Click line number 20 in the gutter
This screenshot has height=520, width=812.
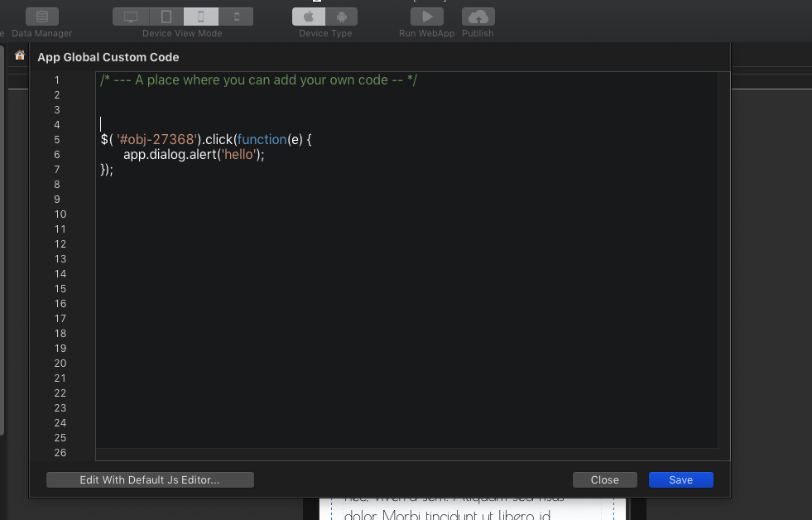coord(60,363)
